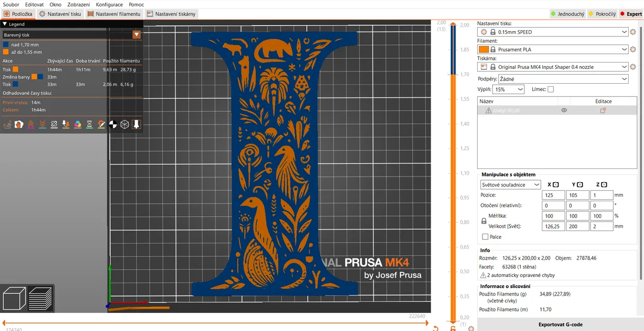The image size is (644, 331).
Task: Open the Pomoc menu
Action: pos(136,4)
